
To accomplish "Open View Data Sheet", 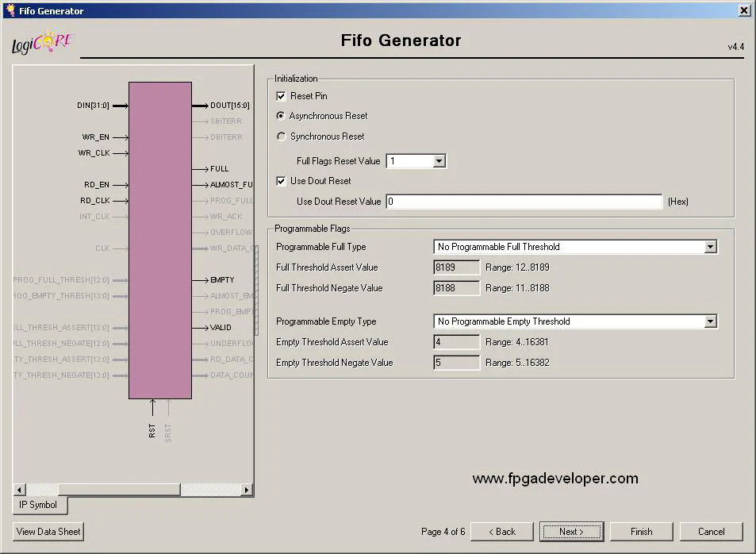I will (48, 532).
